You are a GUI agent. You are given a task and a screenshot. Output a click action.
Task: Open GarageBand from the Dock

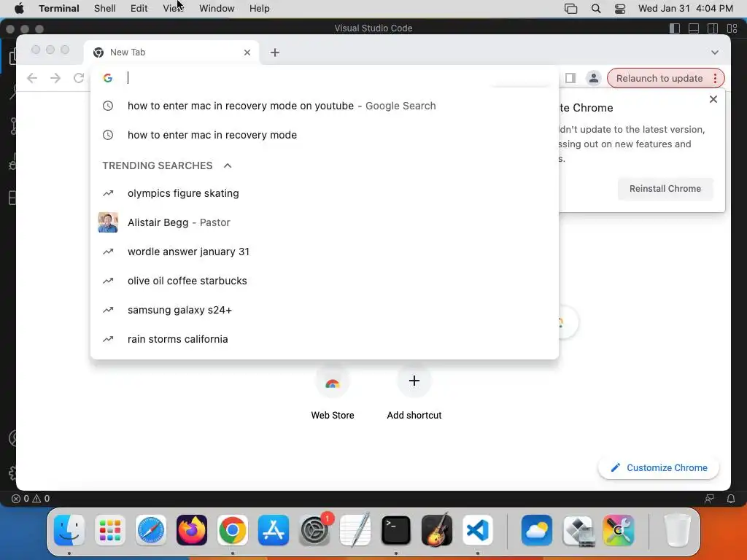437,530
